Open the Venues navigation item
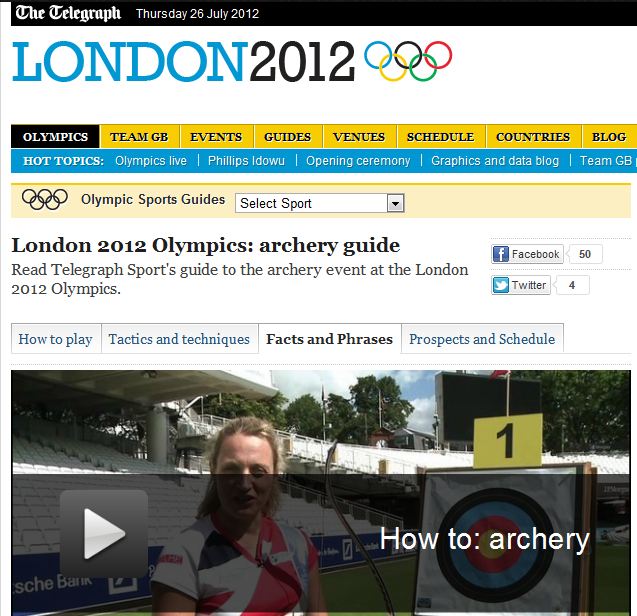The width and height of the screenshot is (637, 616). (x=359, y=137)
